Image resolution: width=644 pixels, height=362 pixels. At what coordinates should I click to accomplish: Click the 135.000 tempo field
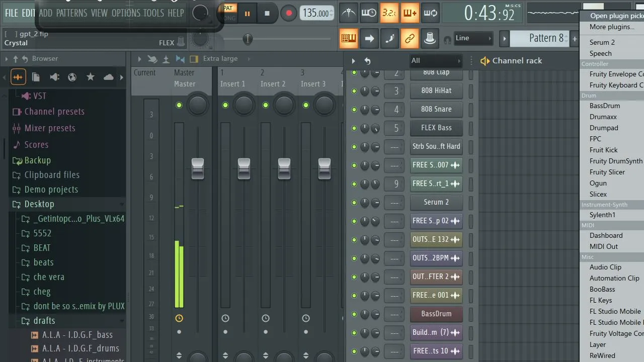pyautogui.click(x=316, y=14)
